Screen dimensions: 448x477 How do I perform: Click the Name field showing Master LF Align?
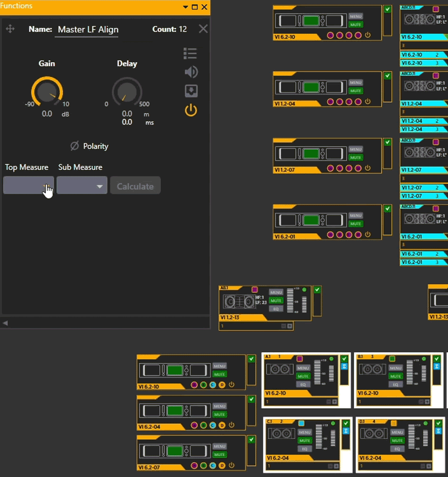coord(88,29)
